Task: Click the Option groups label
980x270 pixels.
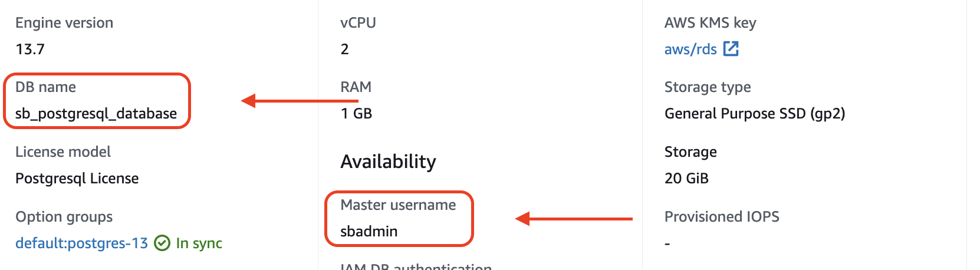Action: pos(64,216)
